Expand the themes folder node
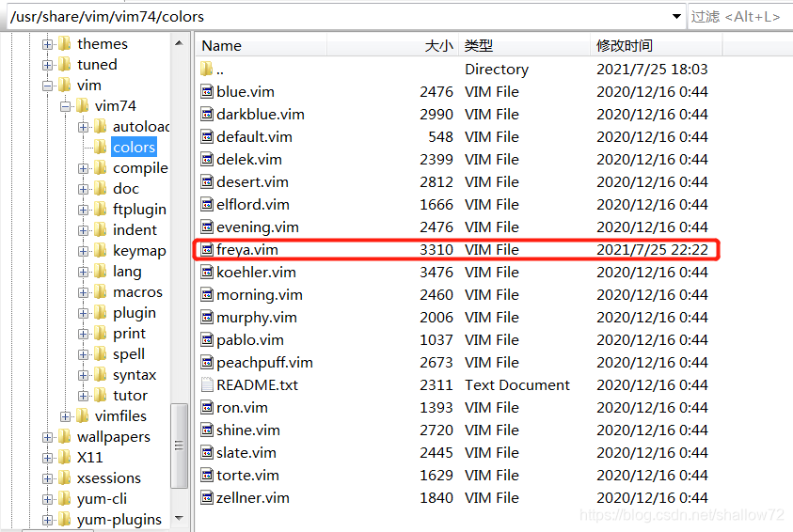 click(x=48, y=44)
